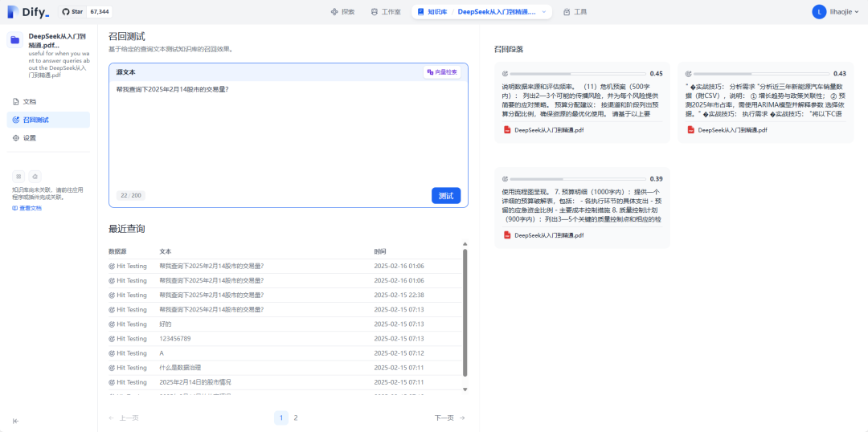The width and height of the screenshot is (868, 432).
Task: Click the target icon on 0.45 card
Action: (505, 74)
